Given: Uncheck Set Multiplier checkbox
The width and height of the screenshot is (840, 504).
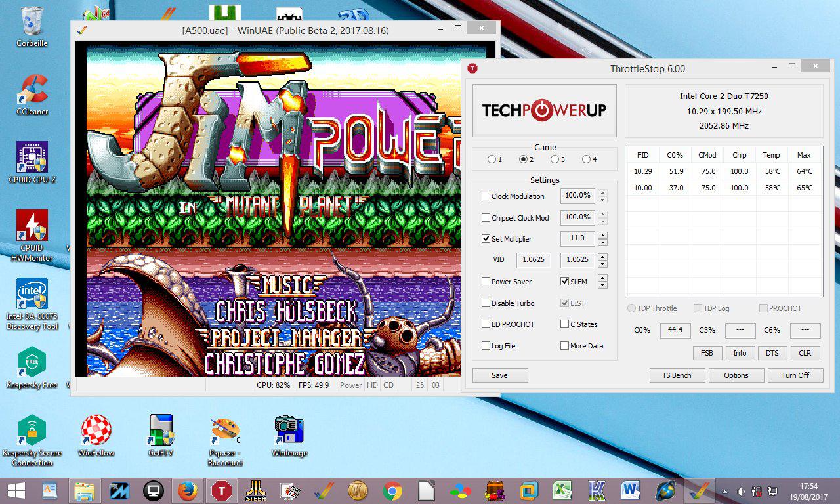Looking at the screenshot, I should coord(486,239).
